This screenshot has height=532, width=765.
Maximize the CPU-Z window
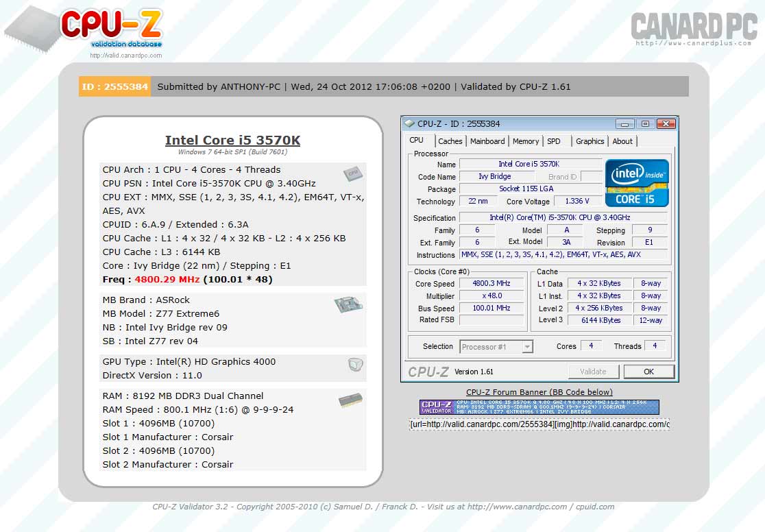645,124
